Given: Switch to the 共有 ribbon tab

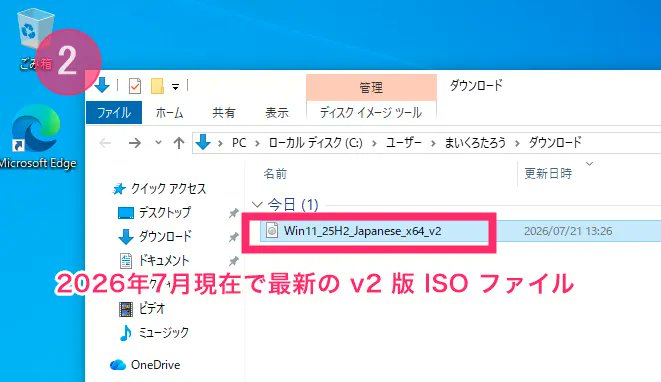Looking at the screenshot, I should pyautogui.click(x=223, y=113).
